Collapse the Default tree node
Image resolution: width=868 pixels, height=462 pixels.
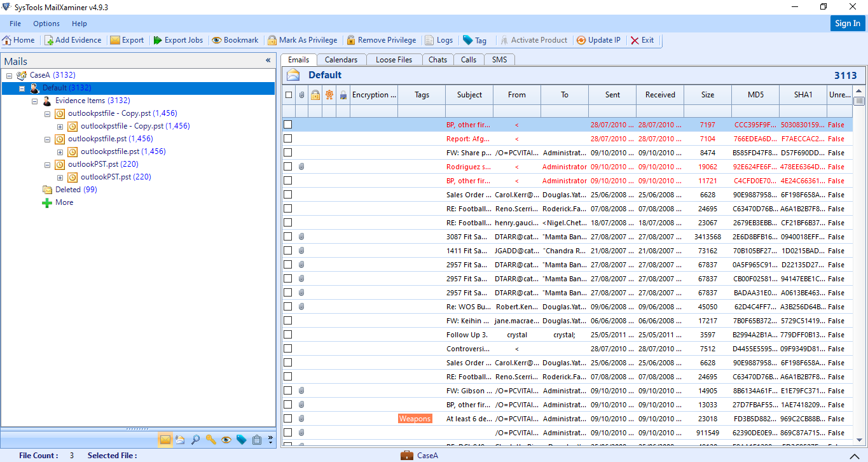(x=22, y=88)
